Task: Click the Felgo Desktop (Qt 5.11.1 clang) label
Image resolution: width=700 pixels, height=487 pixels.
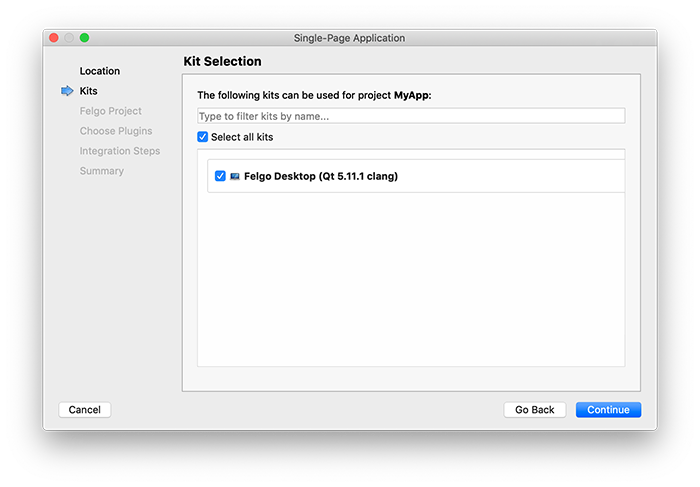Action: pyautogui.click(x=321, y=176)
